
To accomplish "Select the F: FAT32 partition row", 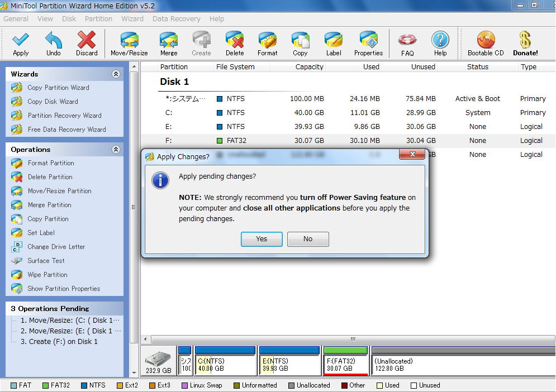I will 349,140.
